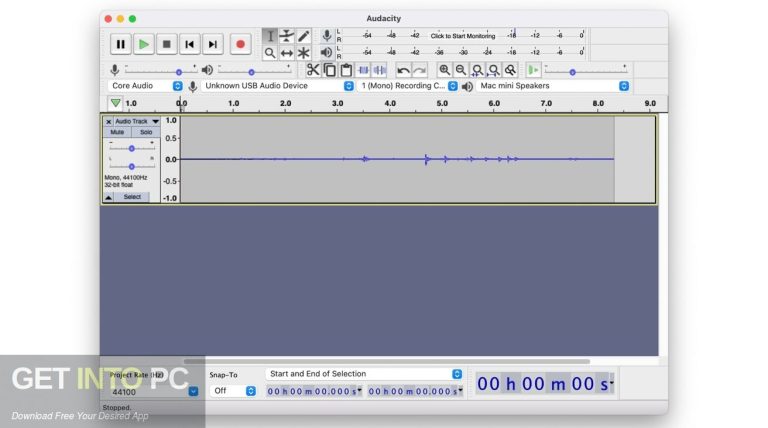This screenshot has width=768, height=428.
Task: Open Start and End of Selection dropdown
Action: [x=363, y=374]
